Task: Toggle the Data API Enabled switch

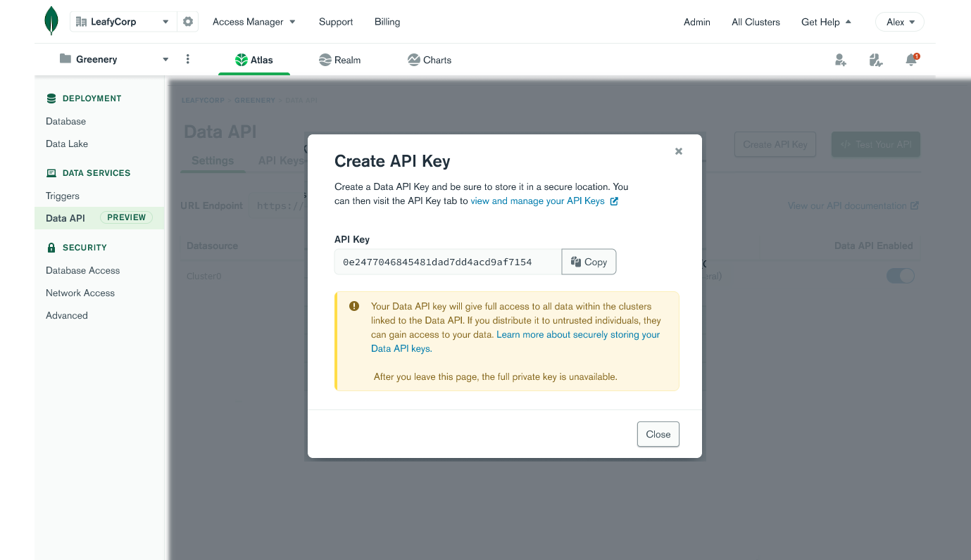Action: [x=900, y=276]
